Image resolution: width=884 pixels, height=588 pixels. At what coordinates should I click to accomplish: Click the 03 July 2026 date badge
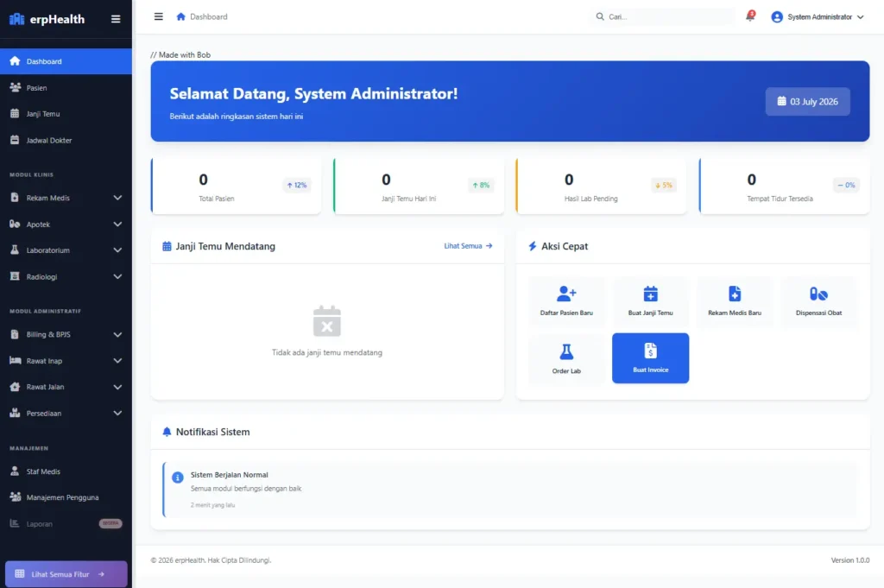click(807, 102)
